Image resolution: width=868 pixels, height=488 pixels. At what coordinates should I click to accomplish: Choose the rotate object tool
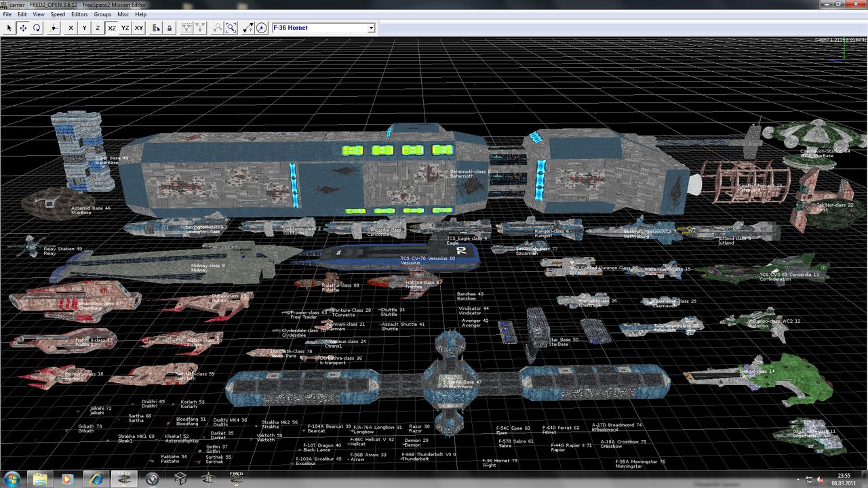point(37,28)
